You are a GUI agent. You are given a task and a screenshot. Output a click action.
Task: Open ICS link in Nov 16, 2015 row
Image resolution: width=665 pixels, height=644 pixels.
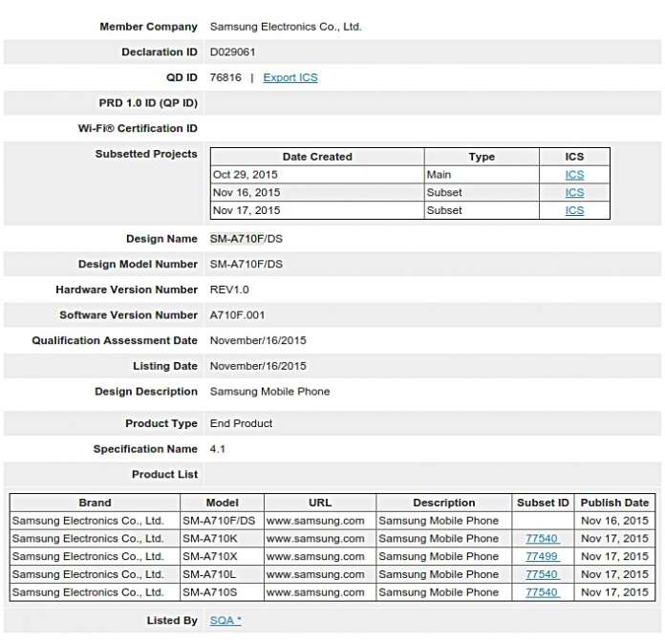[574, 193]
